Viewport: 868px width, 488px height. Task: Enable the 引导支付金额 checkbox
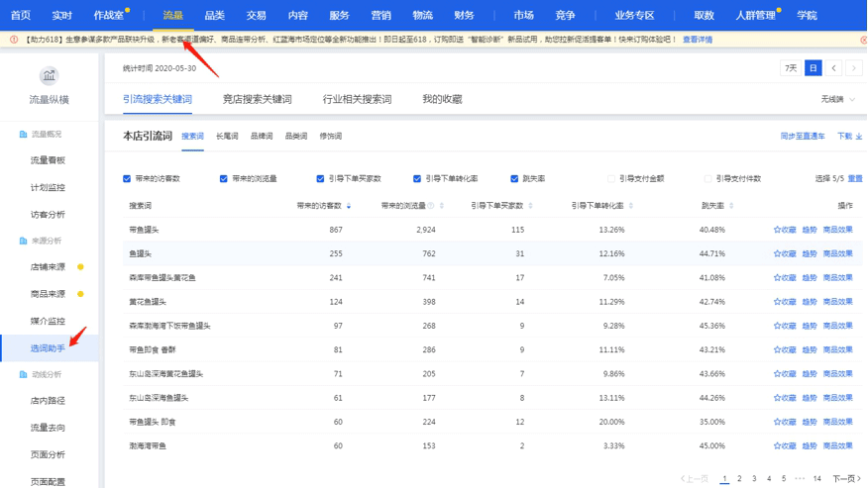click(x=611, y=179)
